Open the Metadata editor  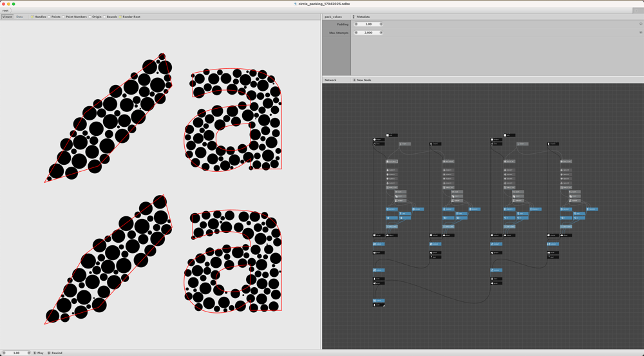(x=361, y=17)
